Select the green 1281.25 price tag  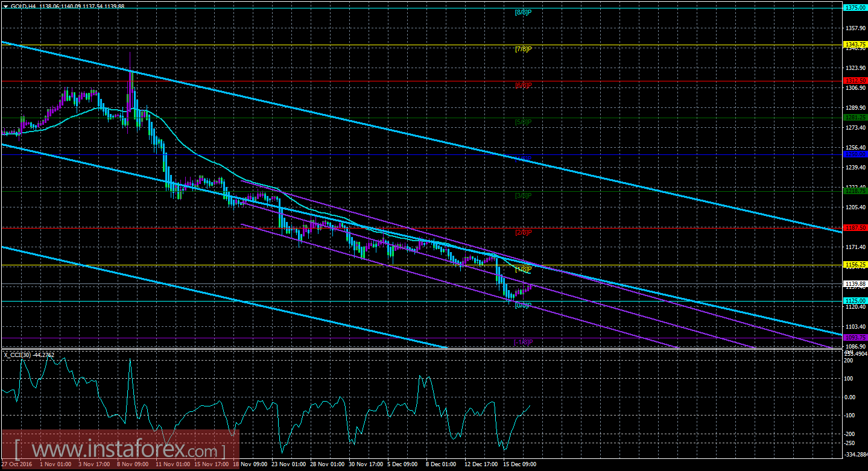pos(855,118)
